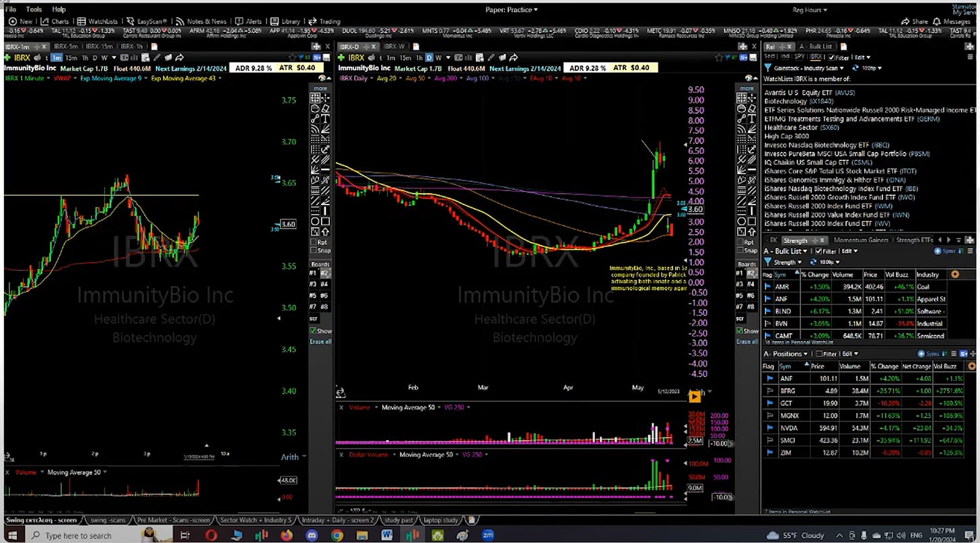Toggle Show checkbox in 1-minute drawing toolbar
This screenshot has height=543, width=980.
coord(313,331)
